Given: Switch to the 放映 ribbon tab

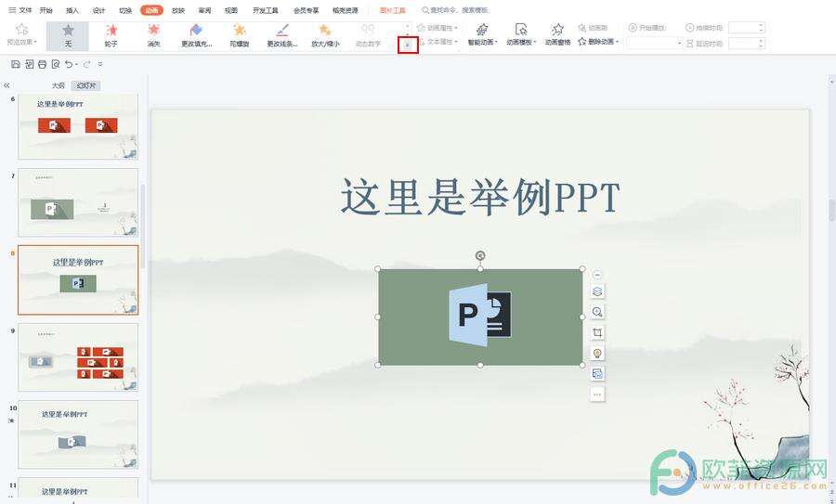Looking at the screenshot, I should (178, 10).
